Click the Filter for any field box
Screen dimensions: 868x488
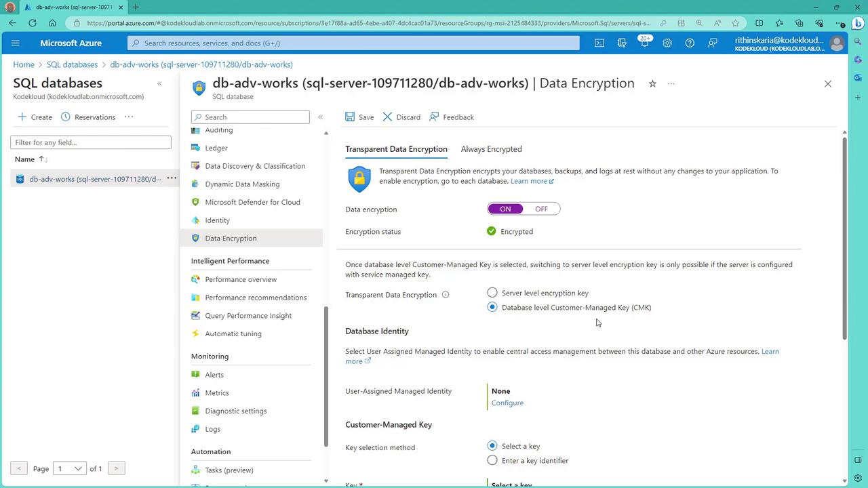coord(91,142)
